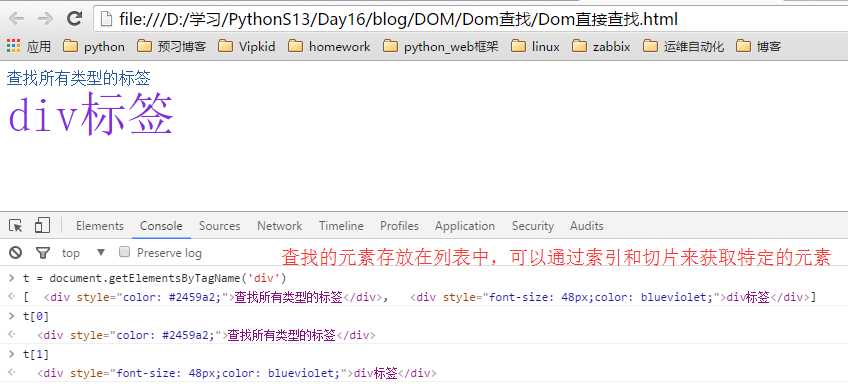Toggle the device toolbar icon
This screenshot has width=848, height=384.
(42, 226)
